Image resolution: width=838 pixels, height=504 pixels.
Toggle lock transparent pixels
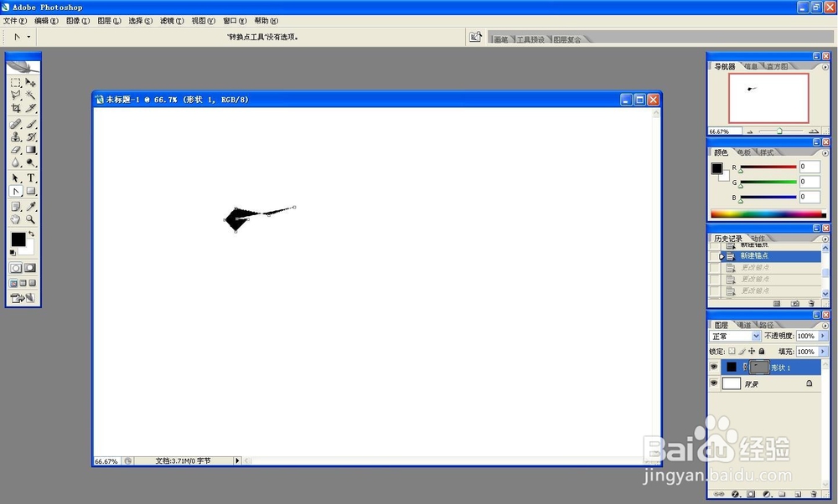(732, 352)
